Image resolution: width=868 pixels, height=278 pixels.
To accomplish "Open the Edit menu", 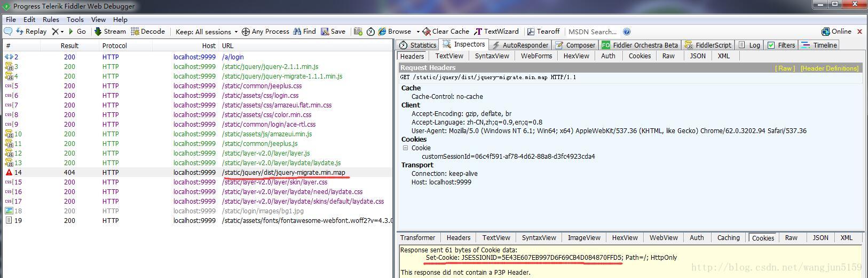I will pos(29,19).
